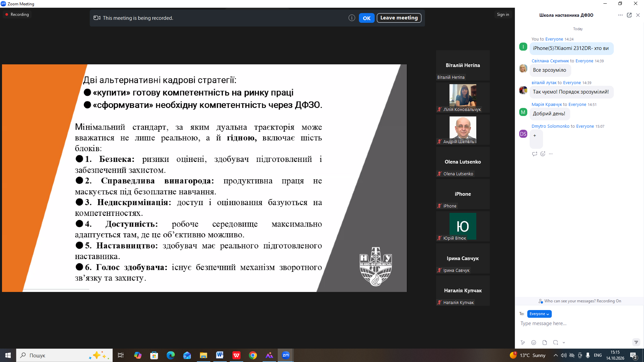Select Андрій Шепель video thumbnail
Image resolution: width=644 pixels, height=362 pixels.
point(463,130)
